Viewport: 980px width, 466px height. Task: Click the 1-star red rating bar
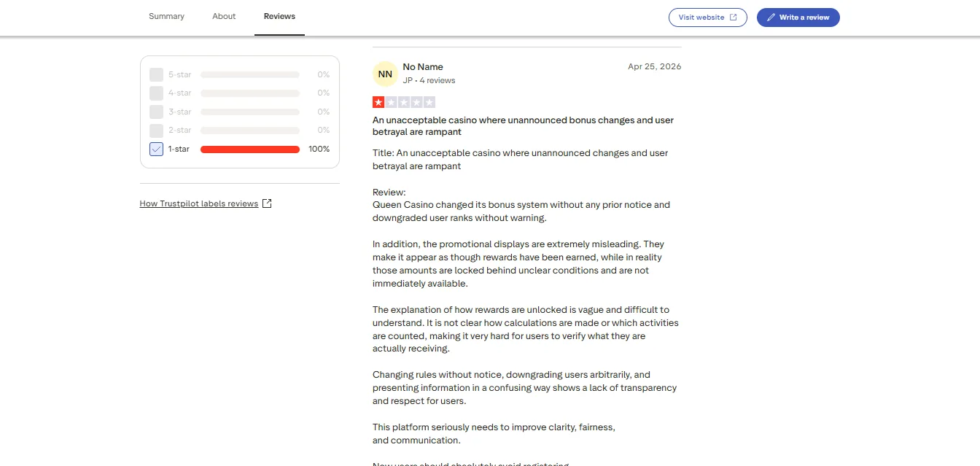[x=250, y=149]
